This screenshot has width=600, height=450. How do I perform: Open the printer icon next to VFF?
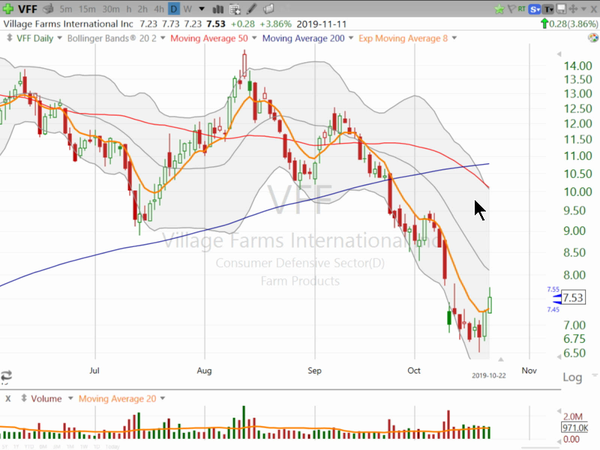click(48, 8)
